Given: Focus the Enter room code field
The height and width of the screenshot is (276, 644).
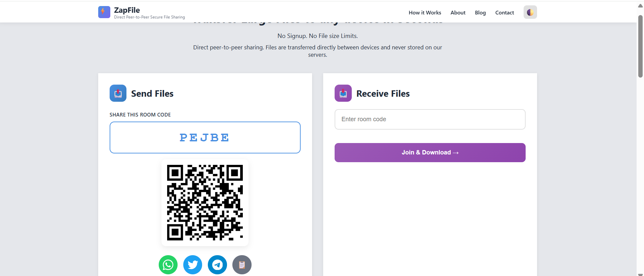Looking at the screenshot, I should click(430, 119).
